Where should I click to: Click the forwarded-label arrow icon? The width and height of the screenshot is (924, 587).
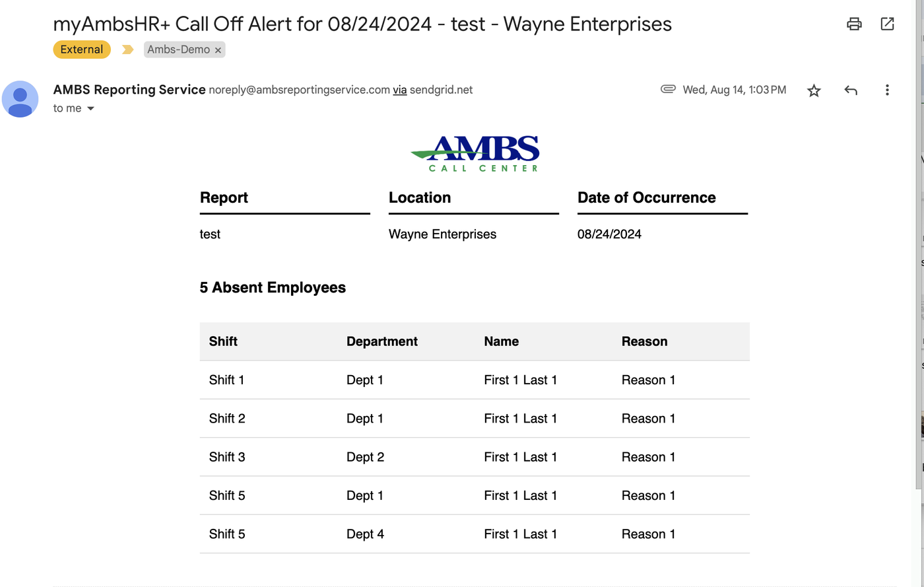pos(127,49)
